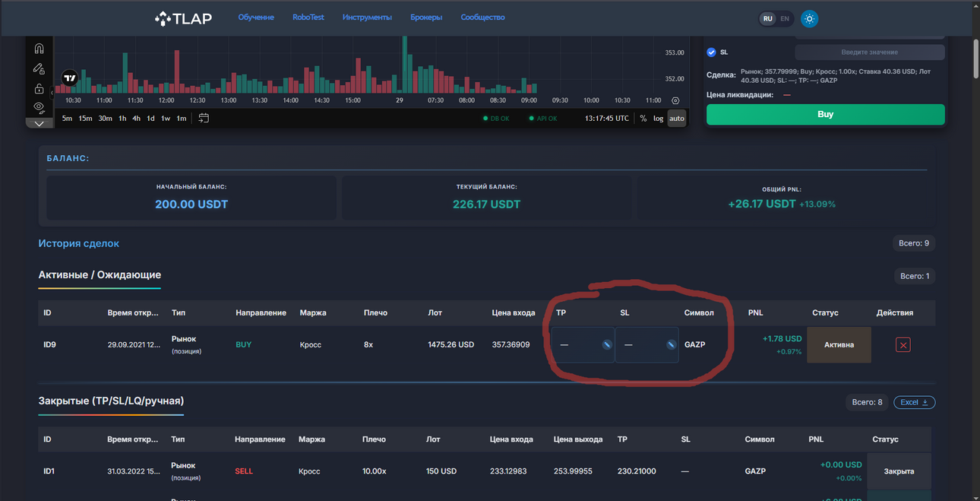The image size is (980, 501).
Task: Open the Обучение menu
Action: coord(256,17)
